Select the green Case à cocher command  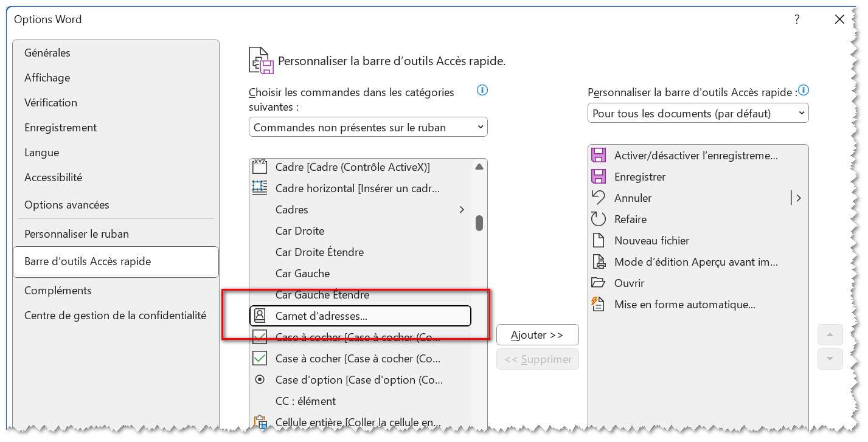pyautogui.click(x=358, y=359)
